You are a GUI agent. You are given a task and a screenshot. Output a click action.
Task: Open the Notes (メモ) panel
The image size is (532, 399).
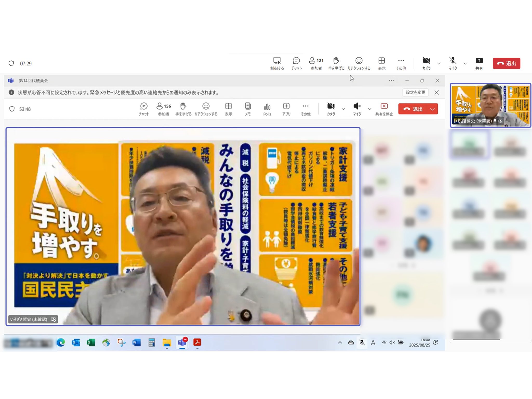point(248,109)
